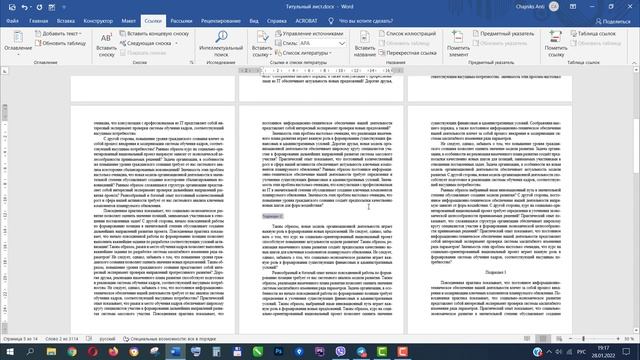Viewport: 640px width, 360px height.
Task: Switch to the Главная tab
Action: coord(39,21)
